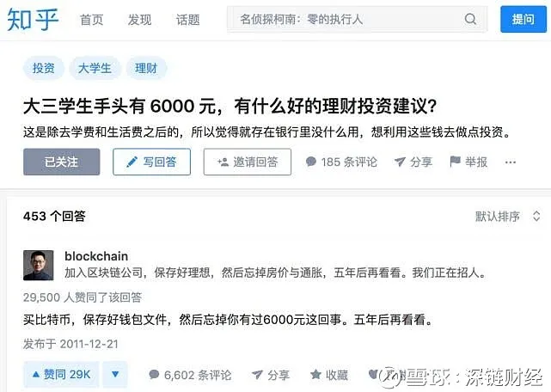Click the 写回答 button
Image resolution: width=551 pixels, height=392 pixels.
pyautogui.click(x=152, y=162)
